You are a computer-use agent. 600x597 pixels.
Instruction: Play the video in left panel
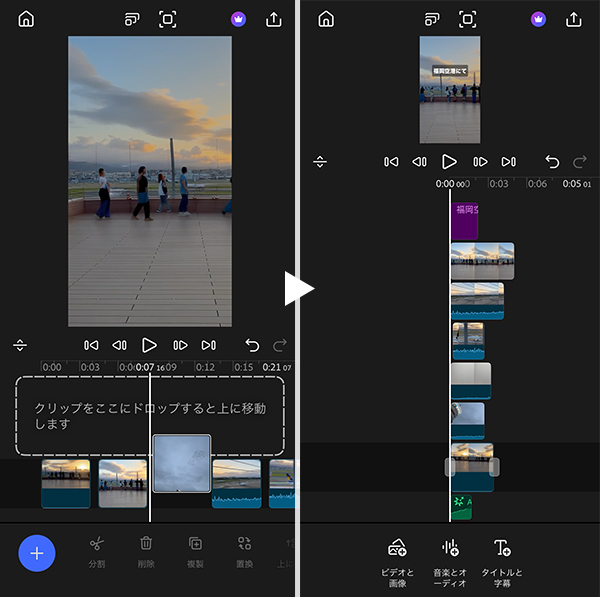pyautogui.click(x=149, y=345)
